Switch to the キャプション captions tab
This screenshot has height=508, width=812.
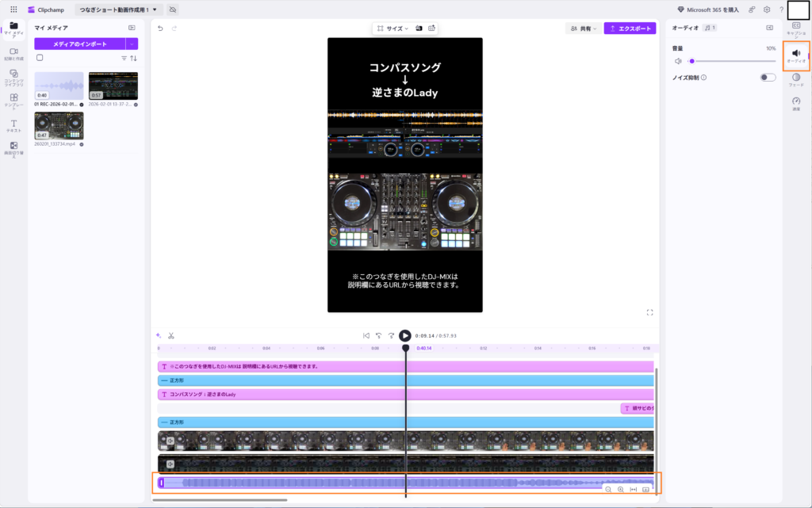click(x=795, y=29)
